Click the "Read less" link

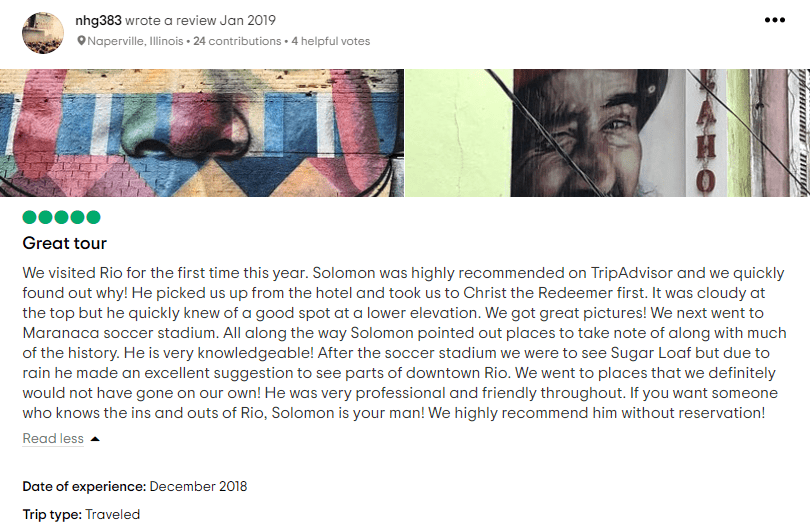53,439
